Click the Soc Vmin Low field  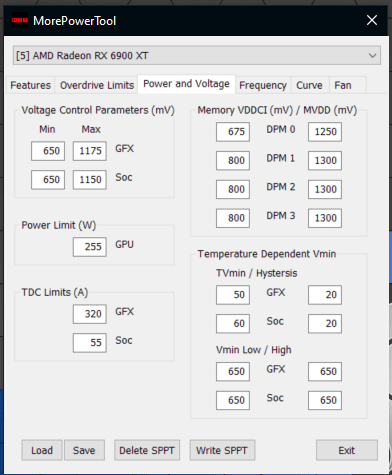tap(233, 400)
